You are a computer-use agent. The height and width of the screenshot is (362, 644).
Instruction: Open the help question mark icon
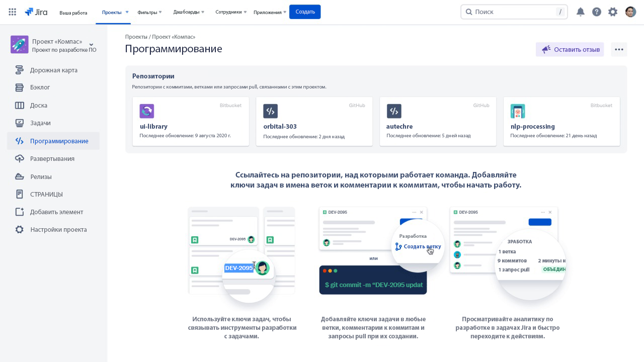click(x=596, y=12)
